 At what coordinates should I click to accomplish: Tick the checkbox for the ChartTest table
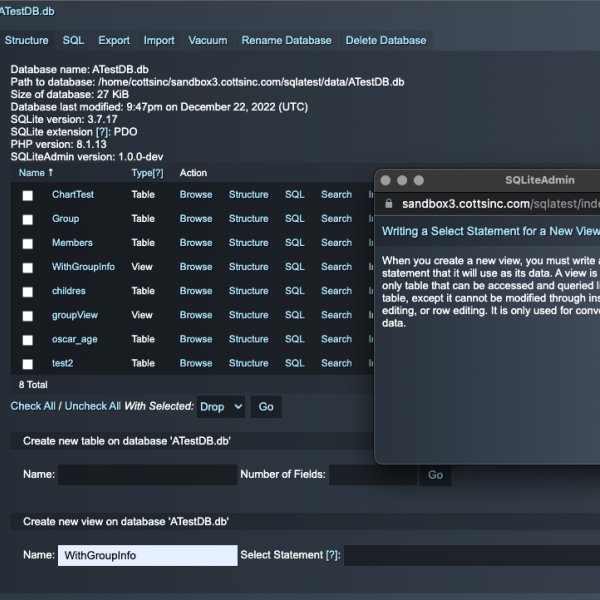click(x=28, y=195)
